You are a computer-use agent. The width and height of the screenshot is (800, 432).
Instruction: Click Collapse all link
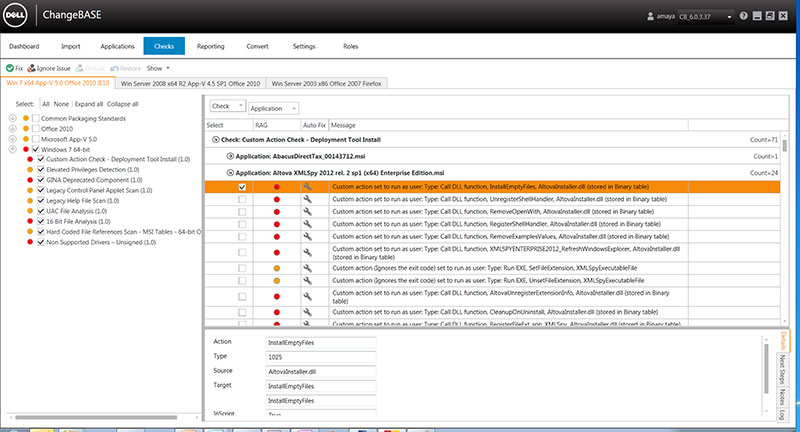point(122,104)
